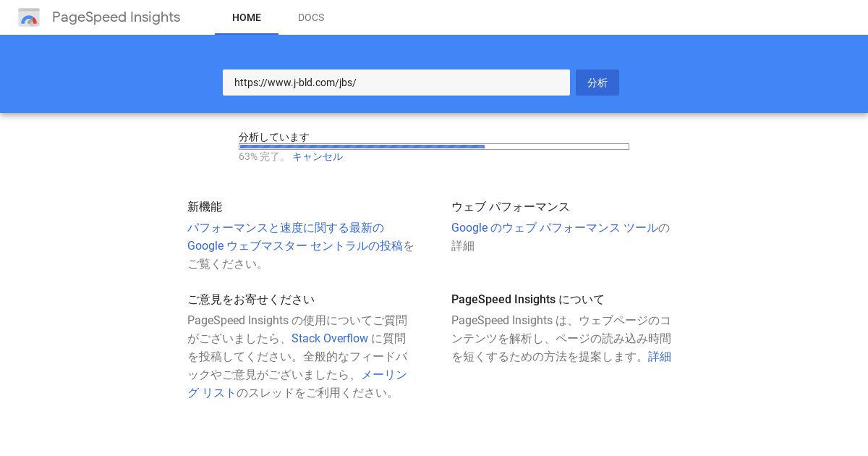Open the DOCS tab
The height and width of the screenshot is (456, 868).
click(311, 17)
